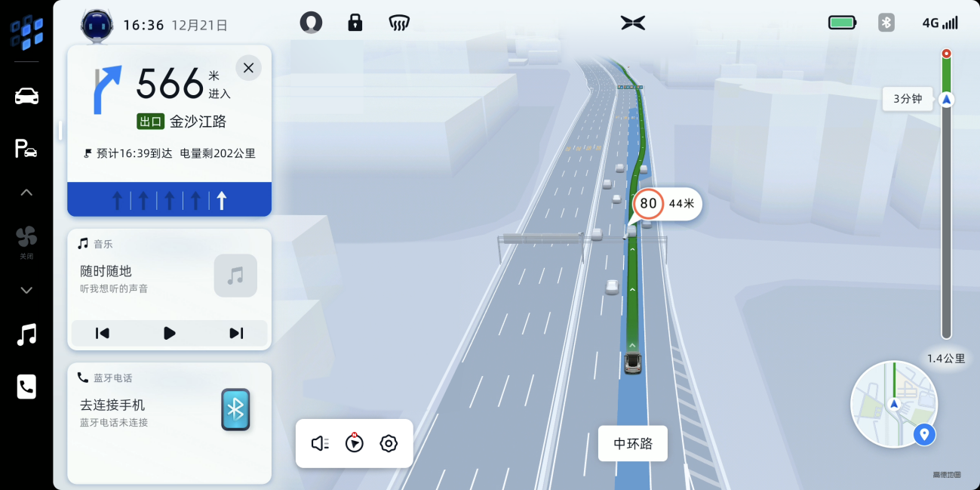Tap the route progress bar

click(946, 196)
